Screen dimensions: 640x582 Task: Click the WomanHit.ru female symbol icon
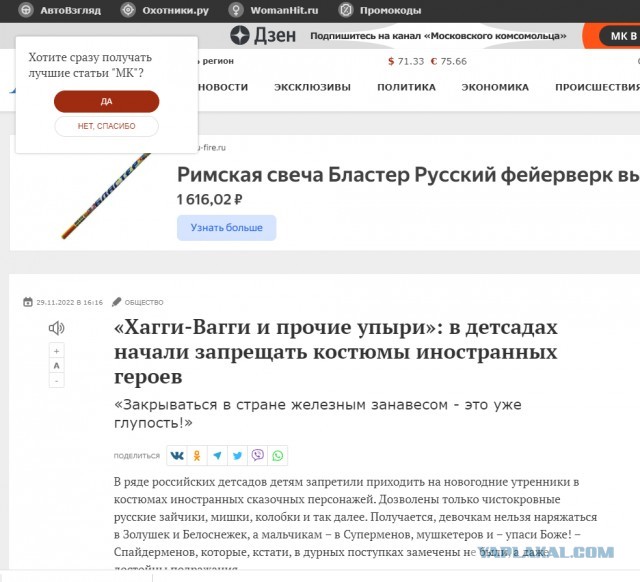[x=236, y=10]
